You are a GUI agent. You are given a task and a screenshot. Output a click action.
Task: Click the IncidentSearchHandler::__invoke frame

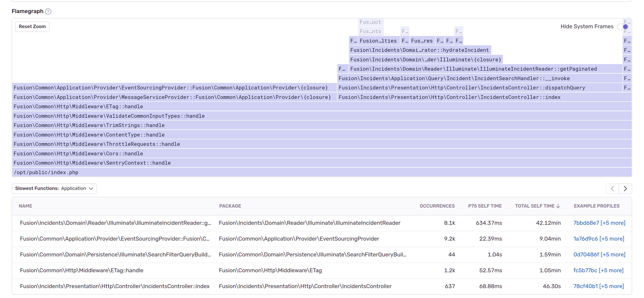pos(454,78)
